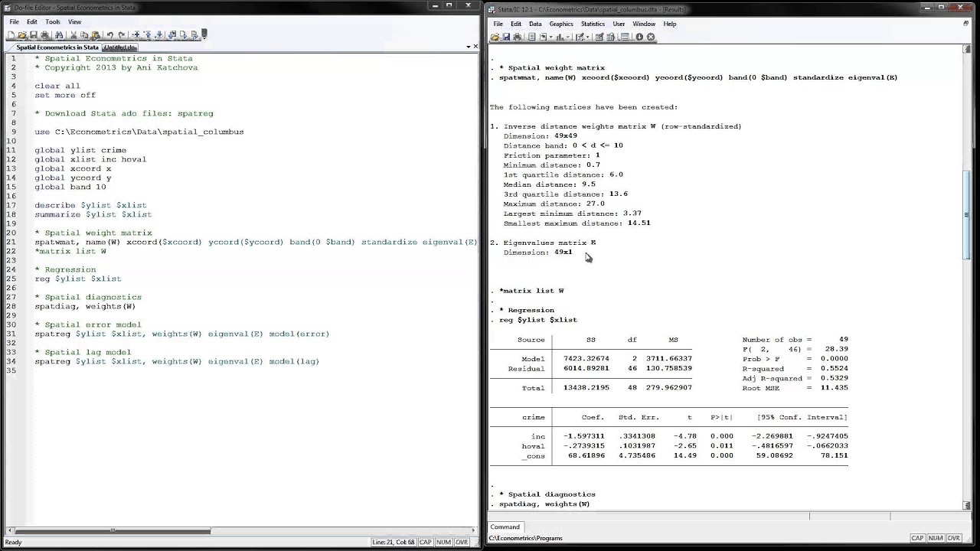980x551 pixels.
Task: Open the Window menu in Stata
Action: coord(644,24)
